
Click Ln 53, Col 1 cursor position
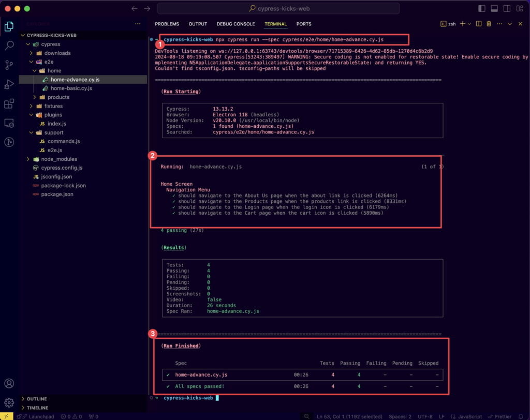click(x=349, y=416)
